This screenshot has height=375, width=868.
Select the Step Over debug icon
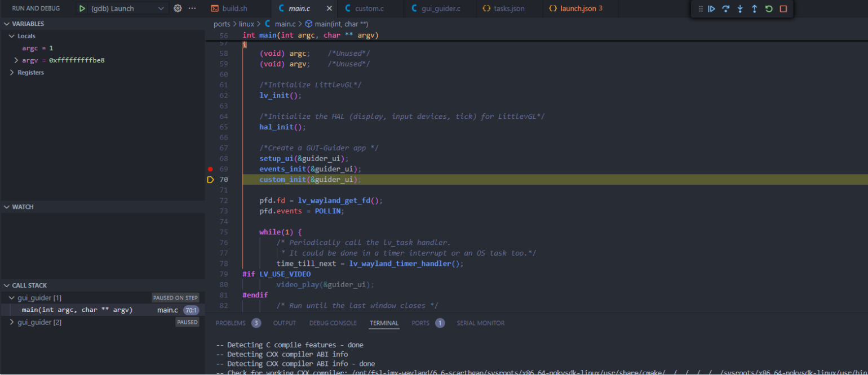[726, 8]
